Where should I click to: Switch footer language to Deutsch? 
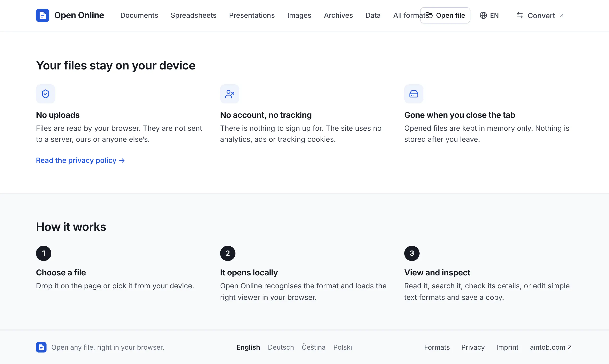click(x=281, y=347)
